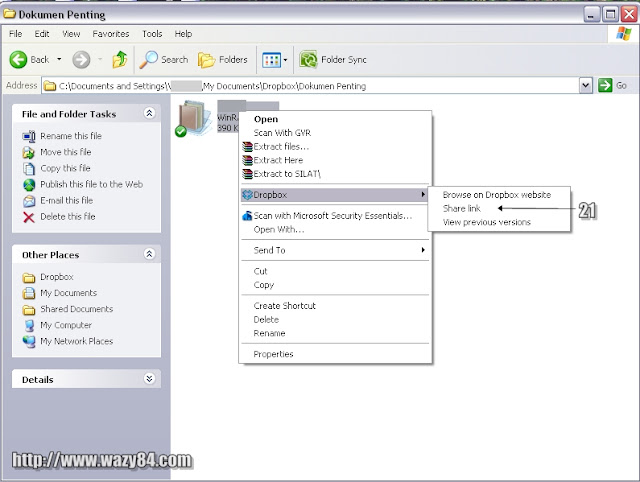Click the Shared Documents folder icon
This screenshot has width=640, height=482.
29,309
